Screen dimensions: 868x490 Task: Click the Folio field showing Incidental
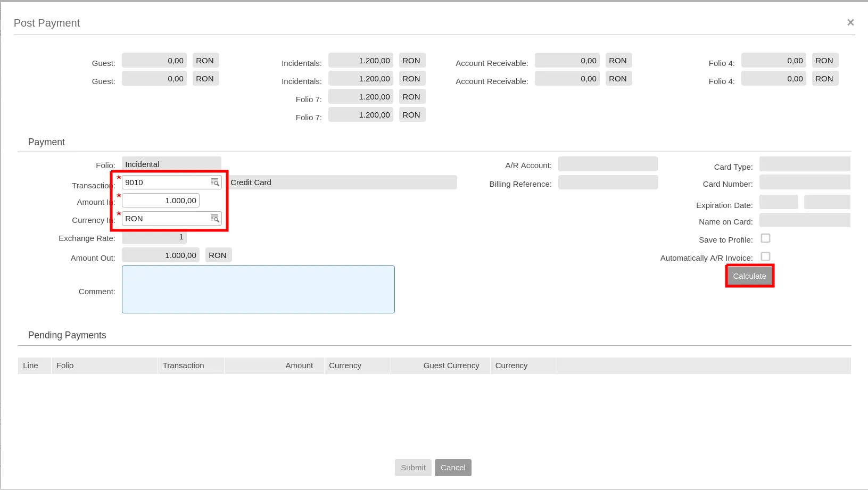pyautogui.click(x=171, y=164)
